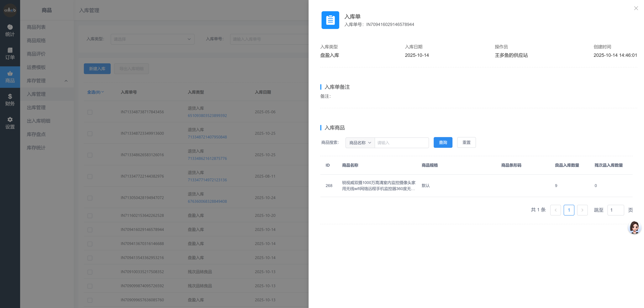Select the 商品 basket sidebar icon
Screen dimensions: 644x308
point(10,77)
